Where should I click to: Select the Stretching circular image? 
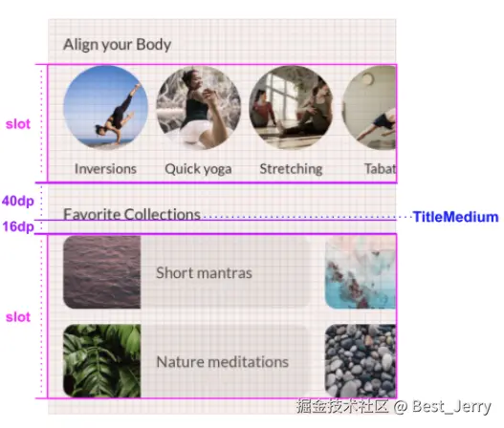(x=291, y=108)
